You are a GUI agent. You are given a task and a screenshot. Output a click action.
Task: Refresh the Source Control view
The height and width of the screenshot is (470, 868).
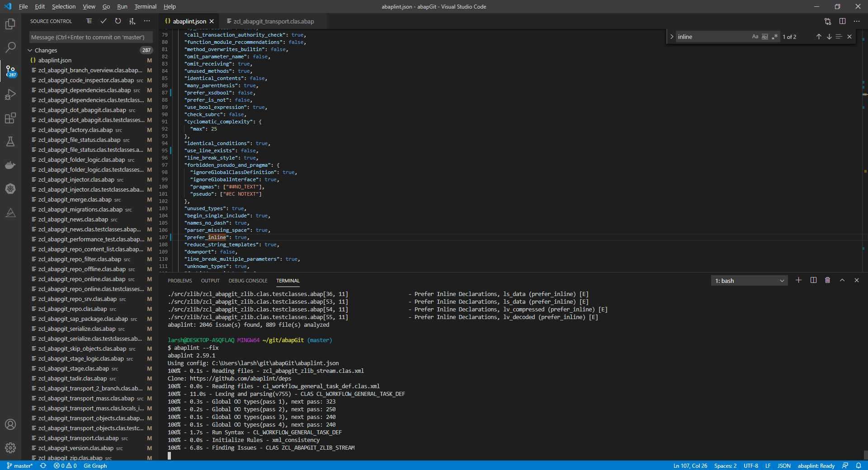pos(118,21)
